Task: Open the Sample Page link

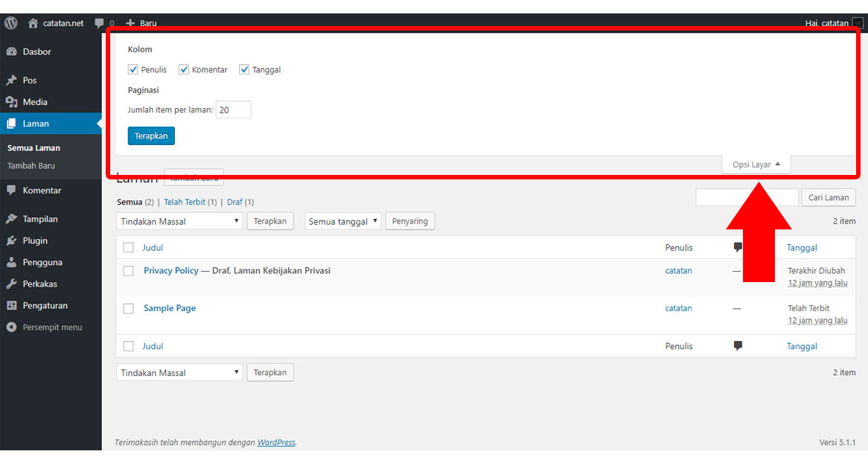Action: pos(170,307)
